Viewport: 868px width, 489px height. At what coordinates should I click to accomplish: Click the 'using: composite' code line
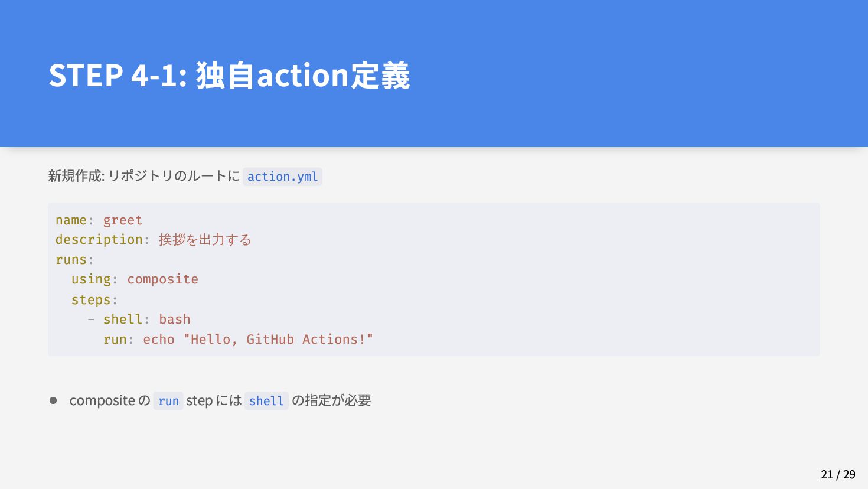tap(135, 279)
